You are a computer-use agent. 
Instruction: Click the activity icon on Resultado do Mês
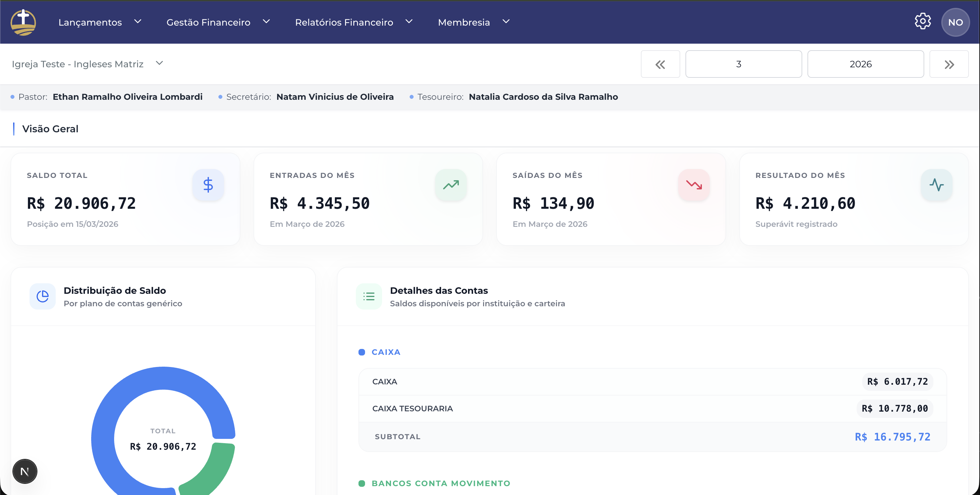pyautogui.click(x=937, y=185)
